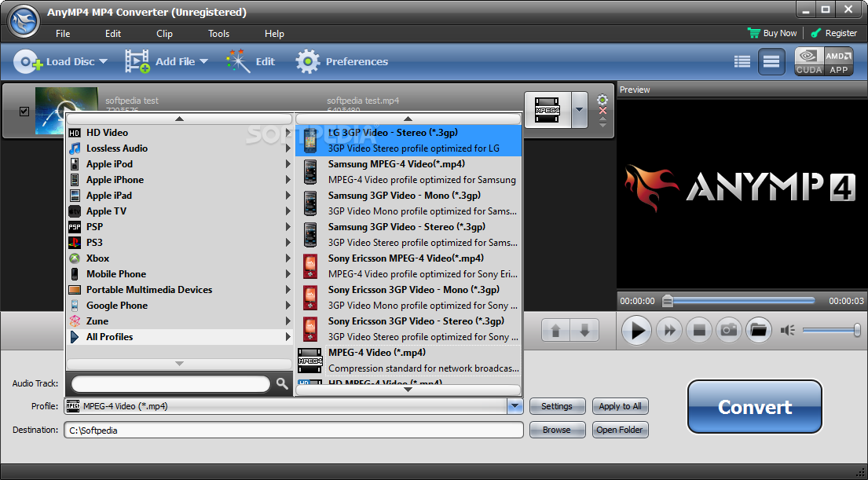Click Buy Now shopping cart link
The width and height of the screenshot is (868, 480).
click(772, 33)
